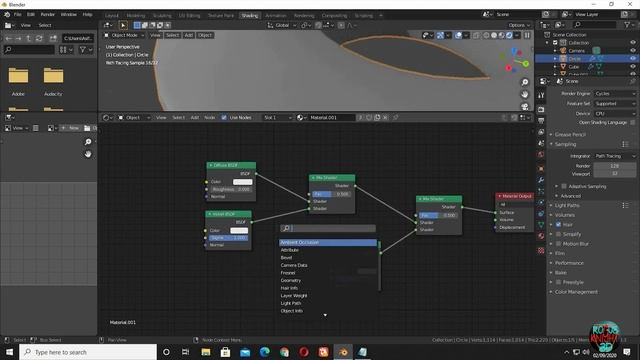The height and width of the screenshot is (360, 640).
Task: Switch to rendered viewport shading sphere
Action: pyautogui.click(x=509, y=36)
